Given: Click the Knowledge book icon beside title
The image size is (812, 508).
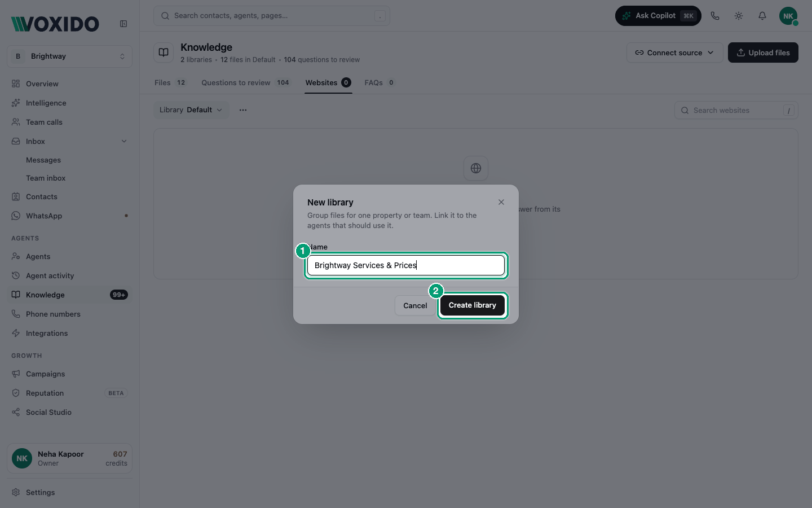Looking at the screenshot, I should coord(164,52).
